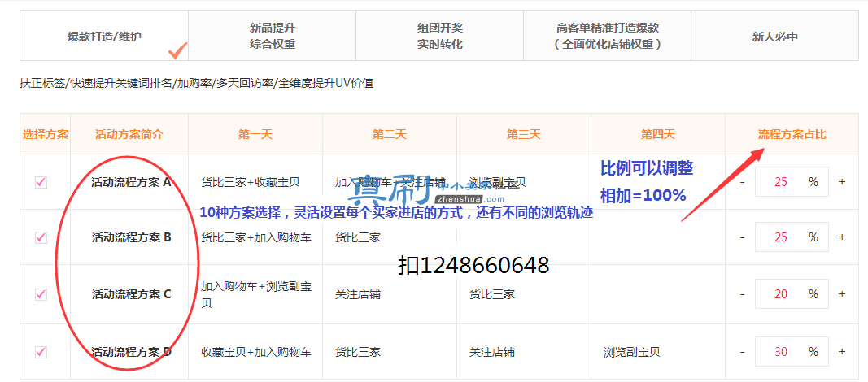Uncheck the checkbox for 活动流程方案 A

(41, 182)
